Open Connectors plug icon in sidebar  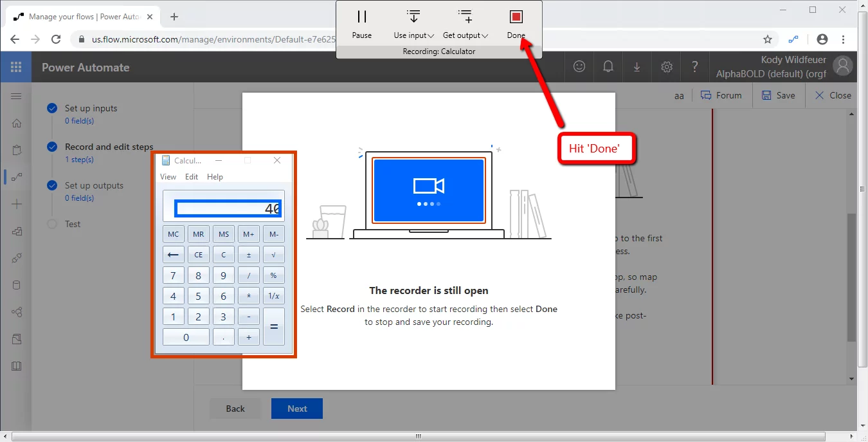(17, 258)
